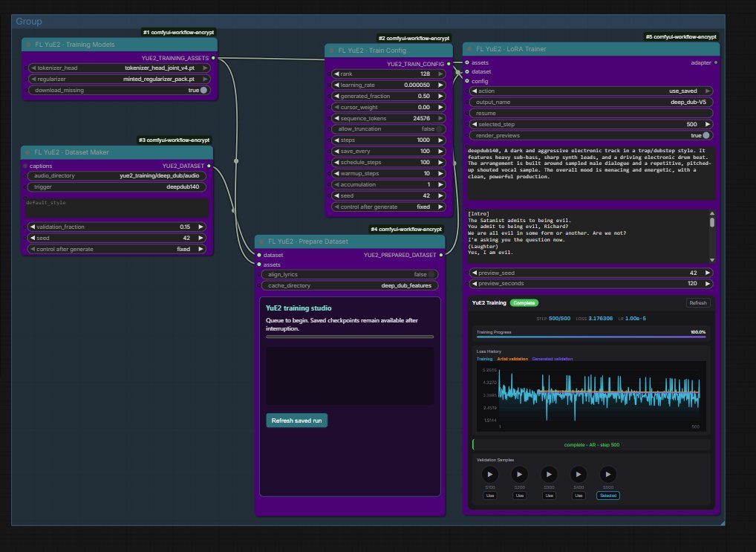The image size is (756, 552).
Task: Select next tokenizer_head option with right arrow
Action: (205, 68)
